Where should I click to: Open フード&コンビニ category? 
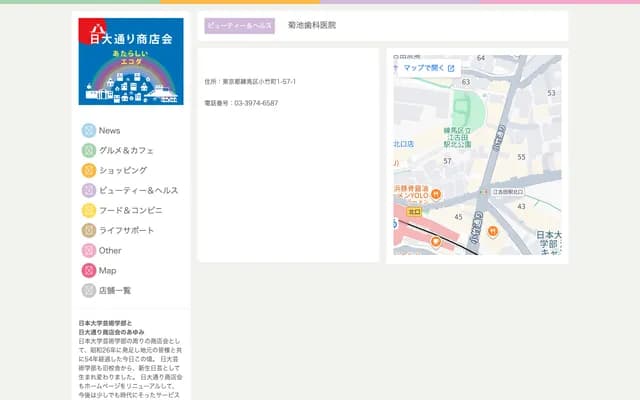(x=131, y=210)
